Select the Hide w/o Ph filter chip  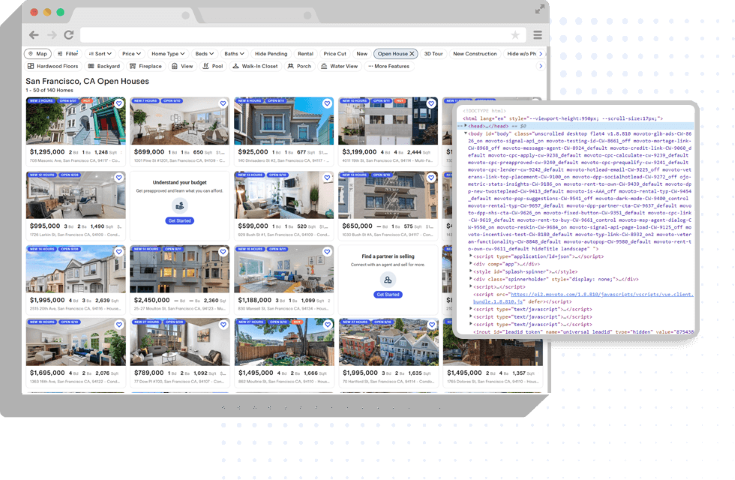(x=521, y=54)
